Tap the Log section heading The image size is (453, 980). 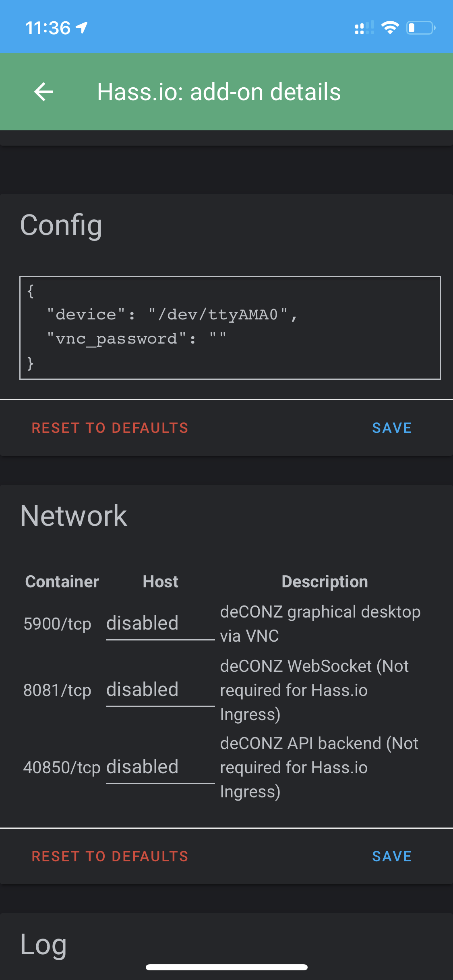[x=43, y=944]
